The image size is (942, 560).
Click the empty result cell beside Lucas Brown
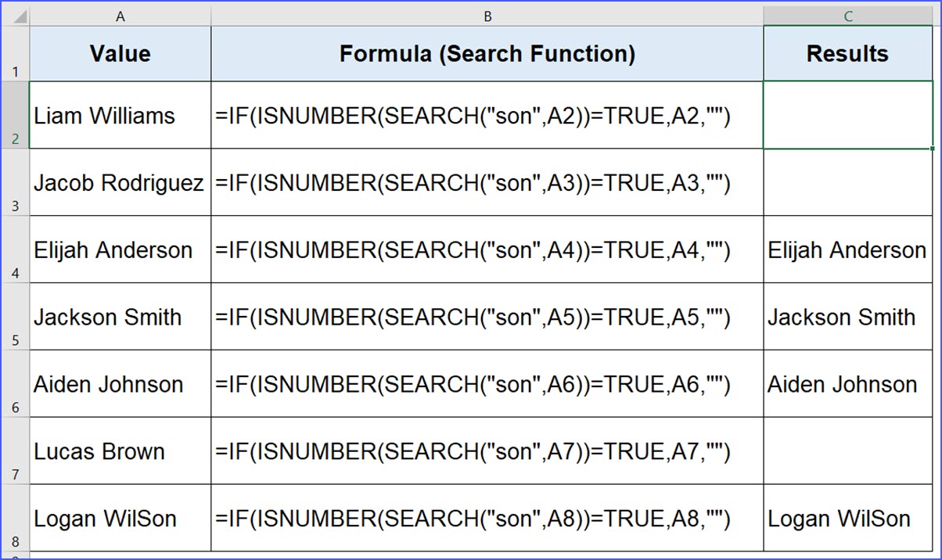pyautogui.click(x=847, y=451)
